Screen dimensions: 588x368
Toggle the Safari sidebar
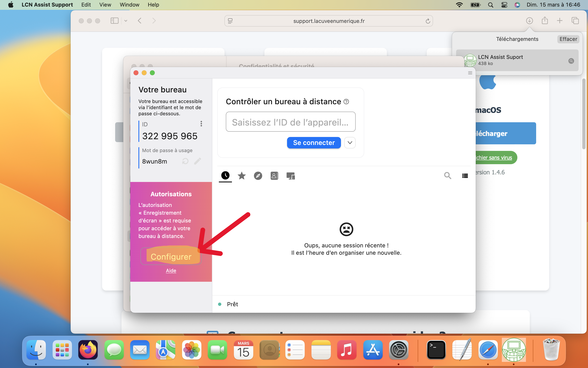point(115,21)
